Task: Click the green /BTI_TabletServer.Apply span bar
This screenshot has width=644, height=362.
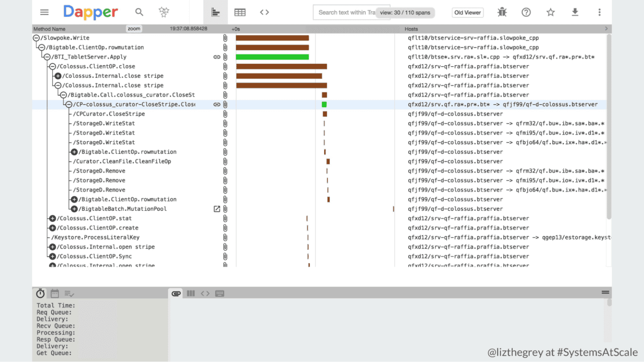Action: (272, 57)
